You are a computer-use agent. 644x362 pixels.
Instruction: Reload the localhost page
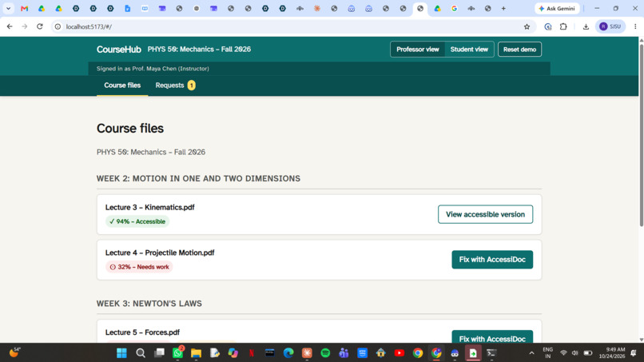pyautogui.click(x=40, y=26)
